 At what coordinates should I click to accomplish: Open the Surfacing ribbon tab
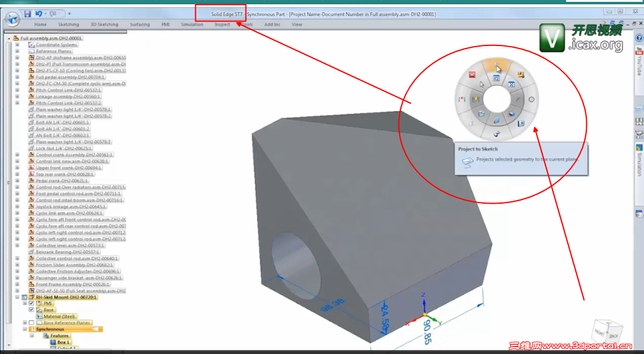click(x=139, y=25)
